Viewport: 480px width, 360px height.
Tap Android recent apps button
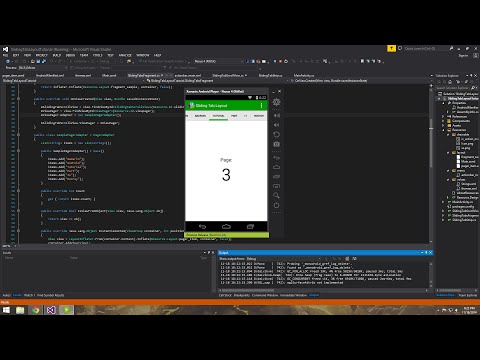pos(250,227)
